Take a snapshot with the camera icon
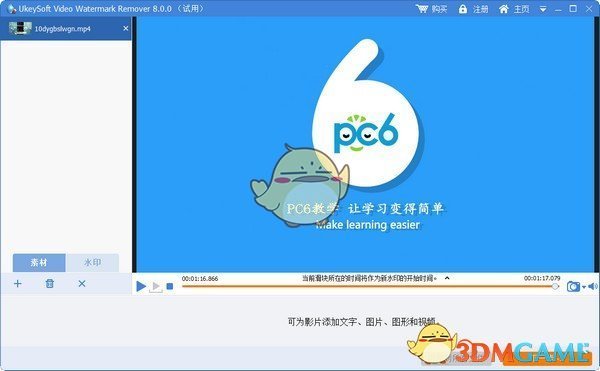600x371 pixels. [573, 286]
